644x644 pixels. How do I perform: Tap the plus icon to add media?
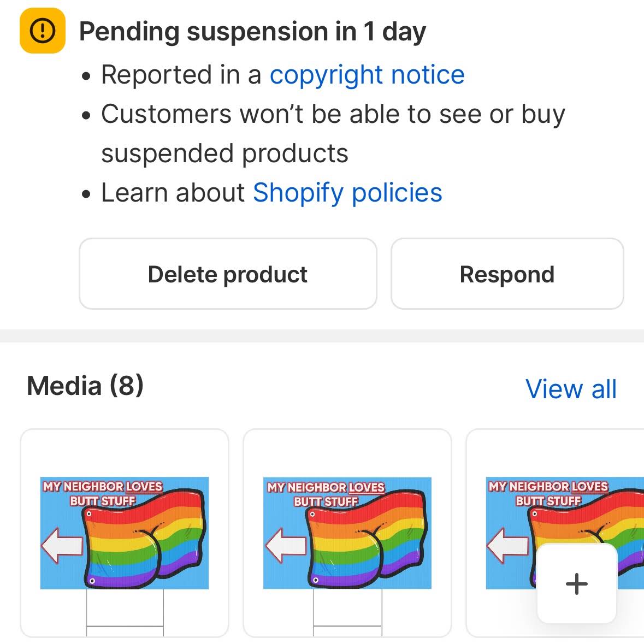click(x=577, y=584)
